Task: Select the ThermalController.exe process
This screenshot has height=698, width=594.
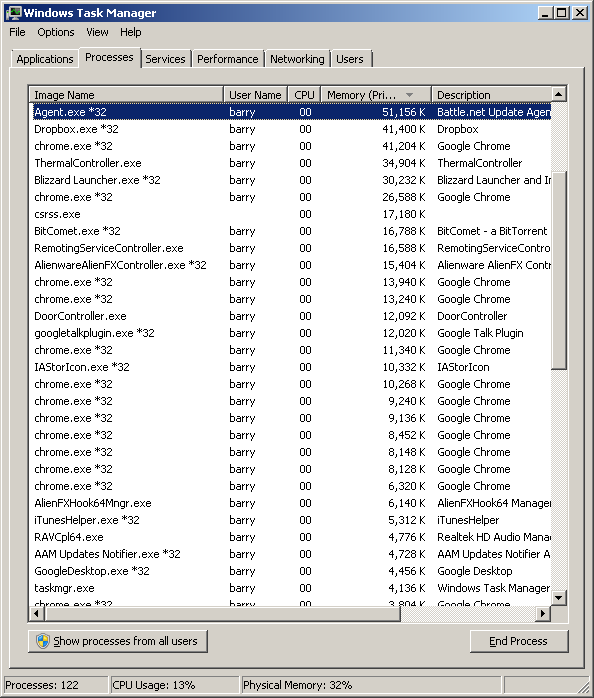Action: [x=291, y=163]
